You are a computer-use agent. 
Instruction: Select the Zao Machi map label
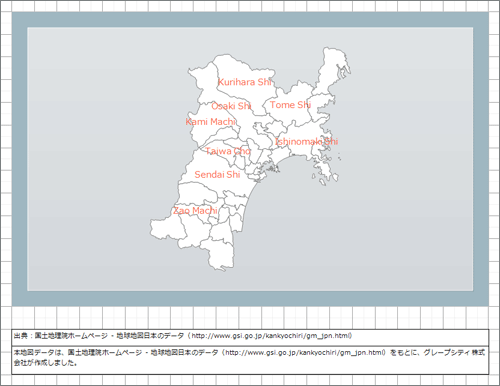click(195, 211)
